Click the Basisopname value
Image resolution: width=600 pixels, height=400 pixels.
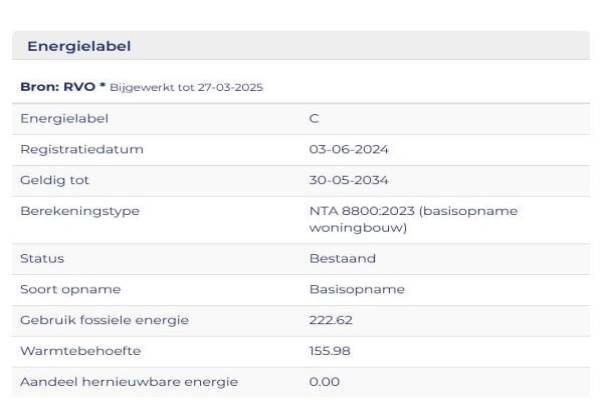coord(357,289)
